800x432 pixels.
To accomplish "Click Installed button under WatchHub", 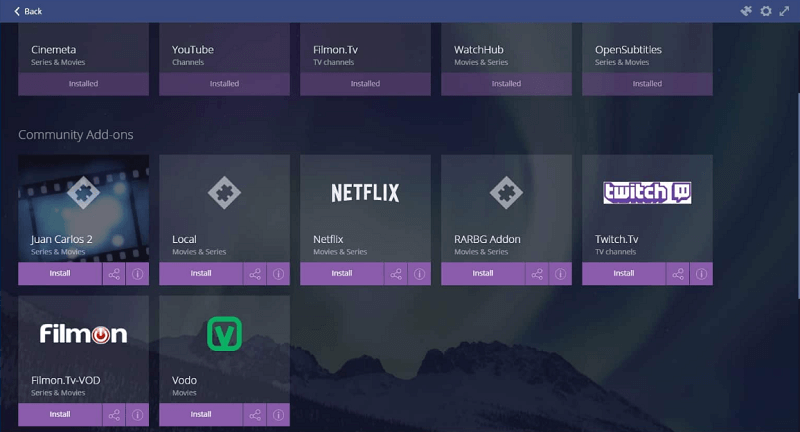I will click(x=507, y=84).
